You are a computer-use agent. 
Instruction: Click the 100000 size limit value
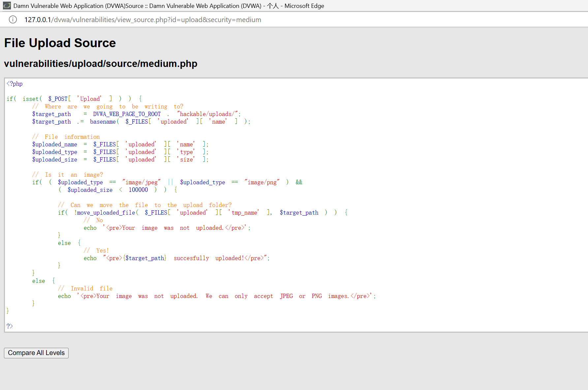[138, 190]
